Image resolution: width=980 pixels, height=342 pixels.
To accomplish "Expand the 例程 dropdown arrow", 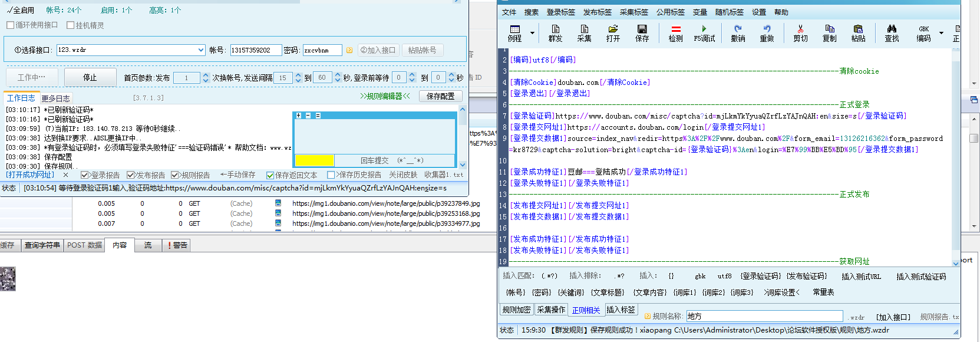I will 532,33.
